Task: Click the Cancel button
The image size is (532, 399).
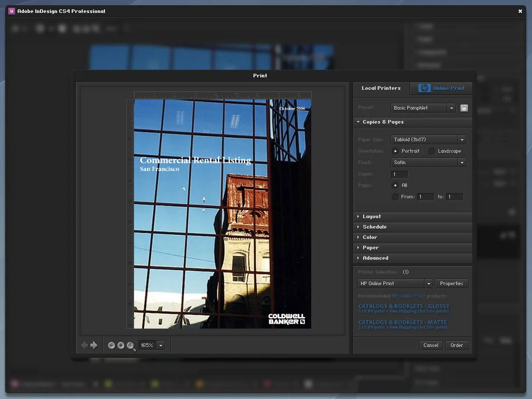Action: pyautogui.click(x=431, y=345)
